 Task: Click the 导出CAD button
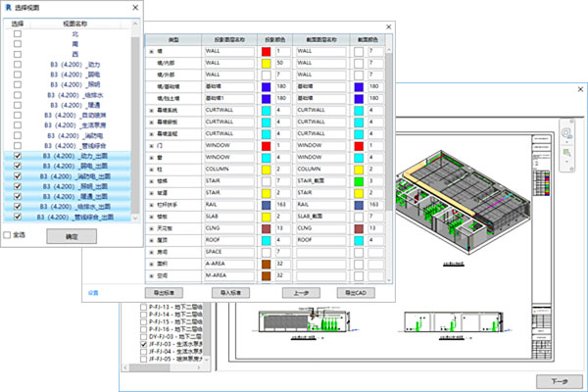point(356,292)
